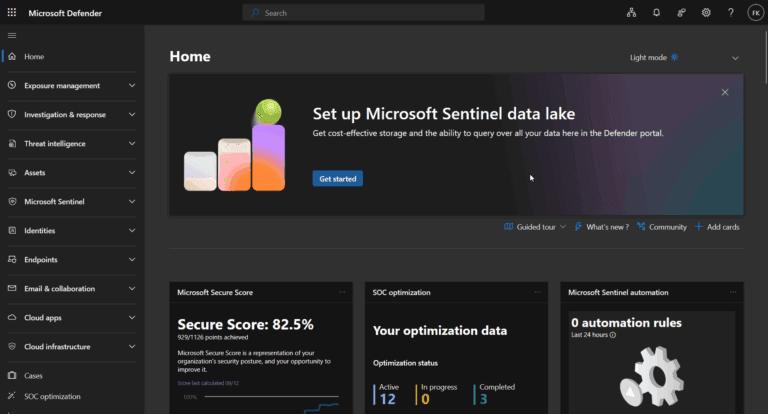Click the Identities icon in sidebar
This screenshot has height=414, width=768.
12,230
